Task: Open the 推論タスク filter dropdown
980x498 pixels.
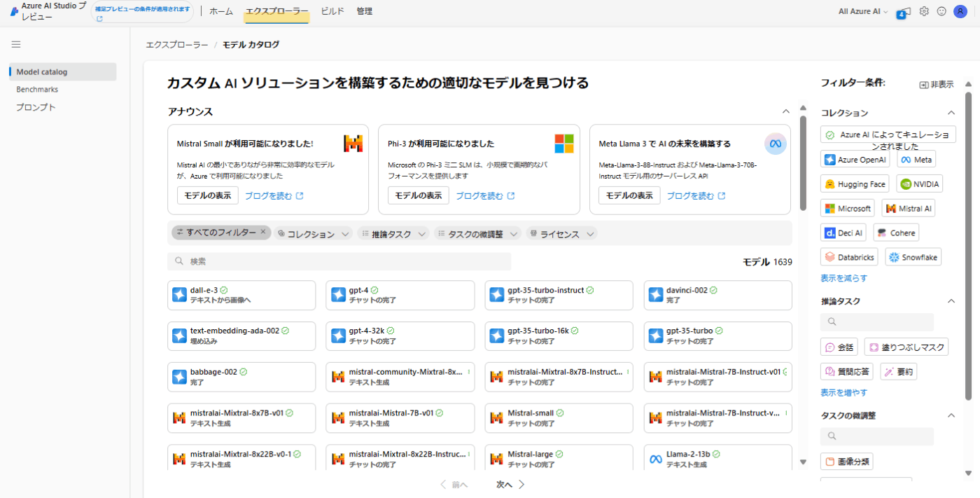Action: 393,234
